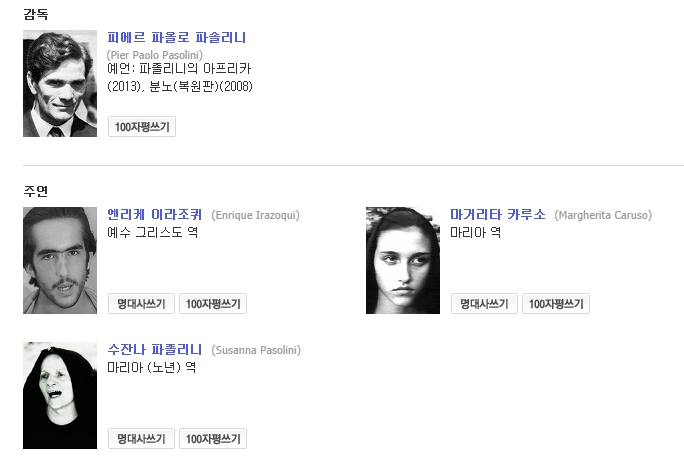Click Pier Paolo Pasolini's director photo
The image size is (684, 465).
[60, 84]
